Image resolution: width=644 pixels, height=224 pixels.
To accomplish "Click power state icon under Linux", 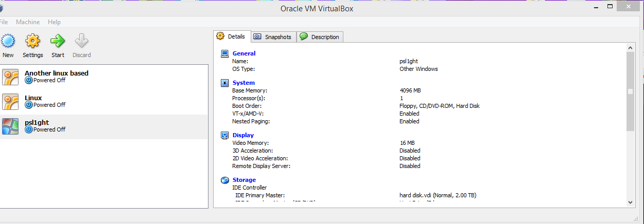I will click(29, 105).
